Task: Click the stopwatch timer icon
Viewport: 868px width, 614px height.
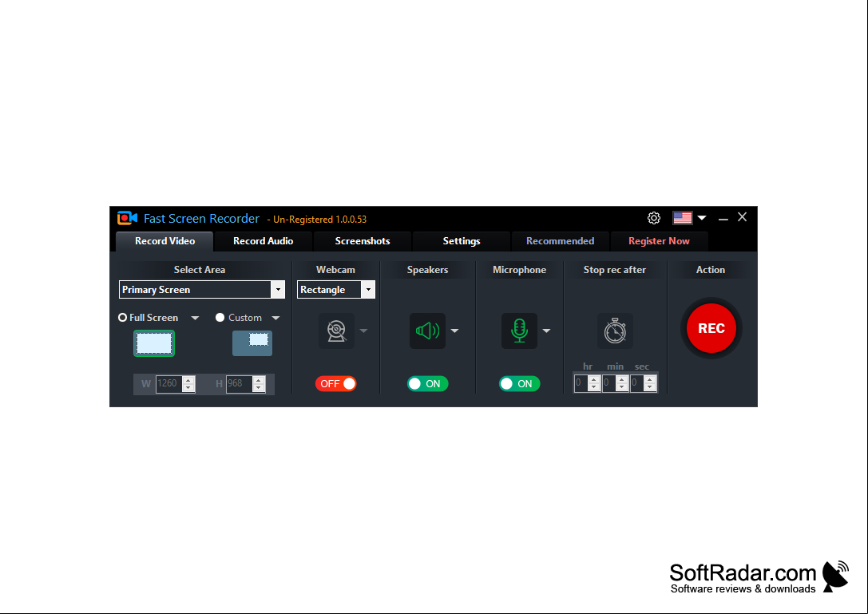Action: [615, 331]
